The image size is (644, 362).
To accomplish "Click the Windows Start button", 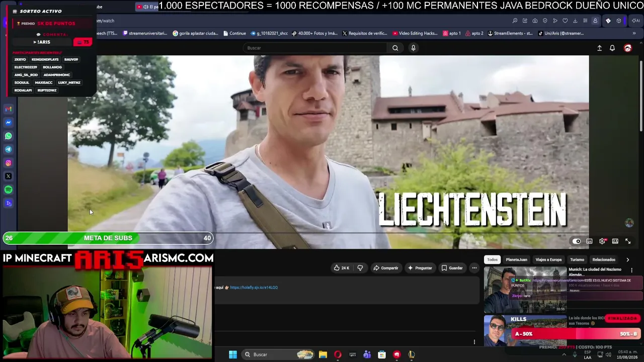I will point(233,354).
